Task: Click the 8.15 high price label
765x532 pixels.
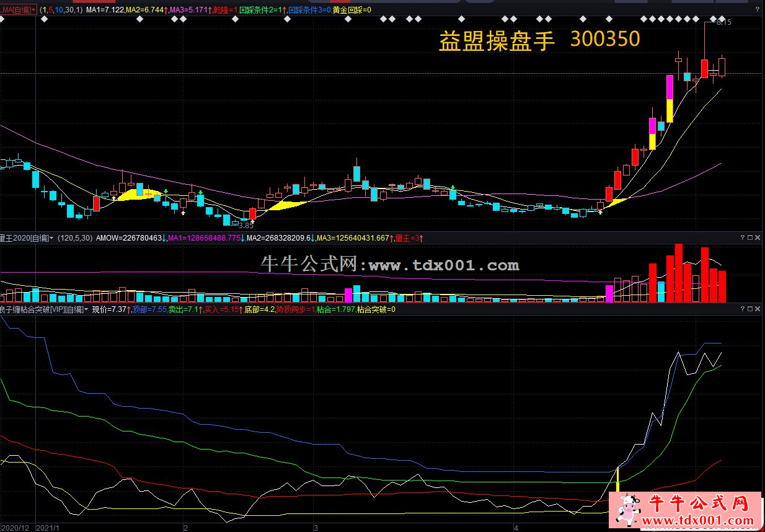Action: click(723, 22)
